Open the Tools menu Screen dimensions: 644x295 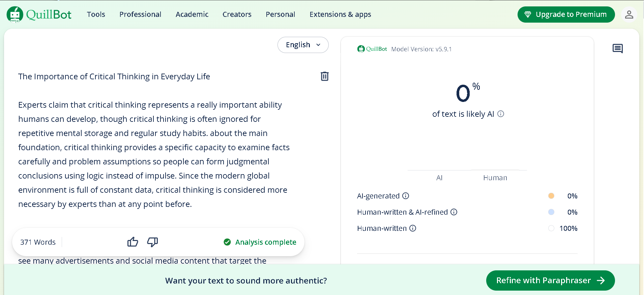pyautogui.click(x=96, y=15)
